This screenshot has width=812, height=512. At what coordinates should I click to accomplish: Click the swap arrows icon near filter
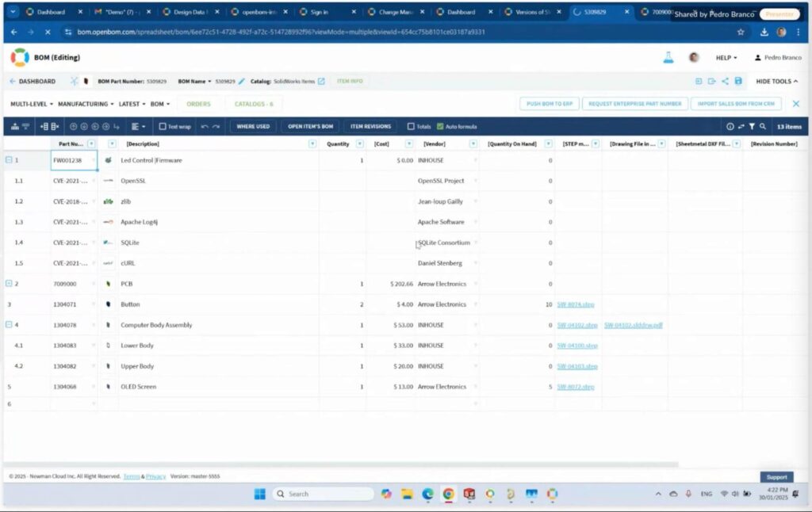coord(741,126)
